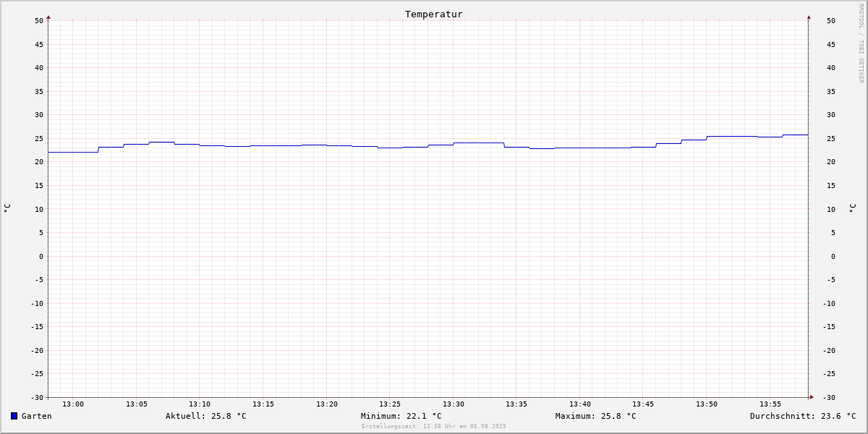Click the 13:20 time axis label
The image size is (868, 434).
click(x=327, y=404)
